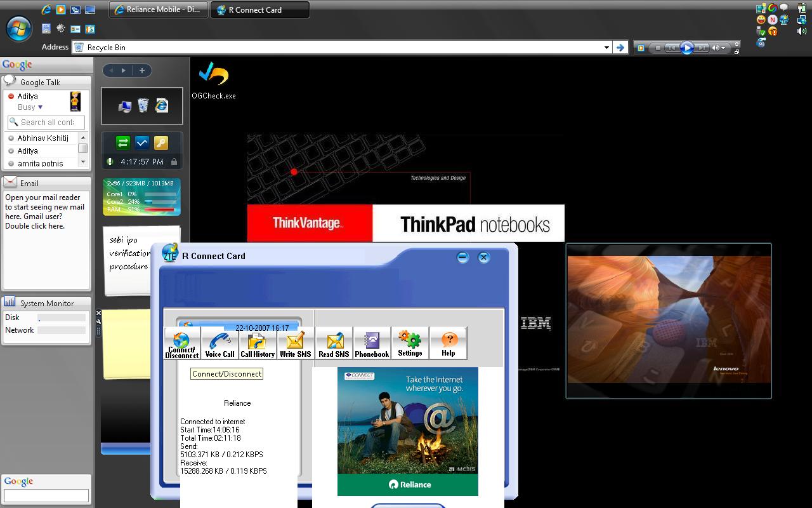This screenshot has height=508, width=812.
Task: Open R Connect Card Settings
Action: click(410, 344)
